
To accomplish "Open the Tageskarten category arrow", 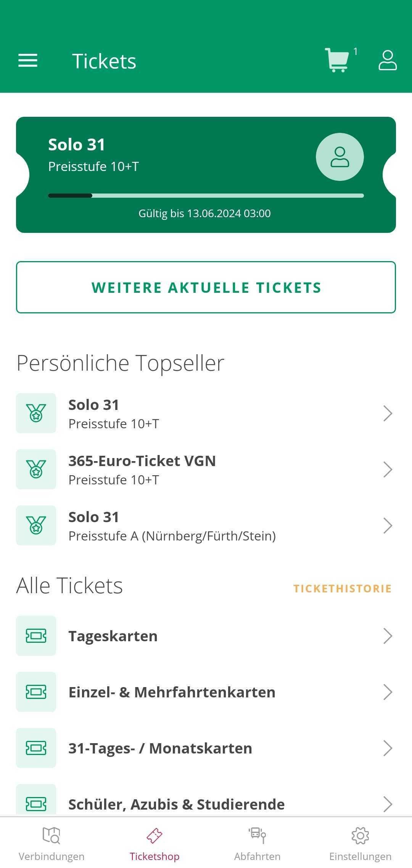I will point(388,636).
